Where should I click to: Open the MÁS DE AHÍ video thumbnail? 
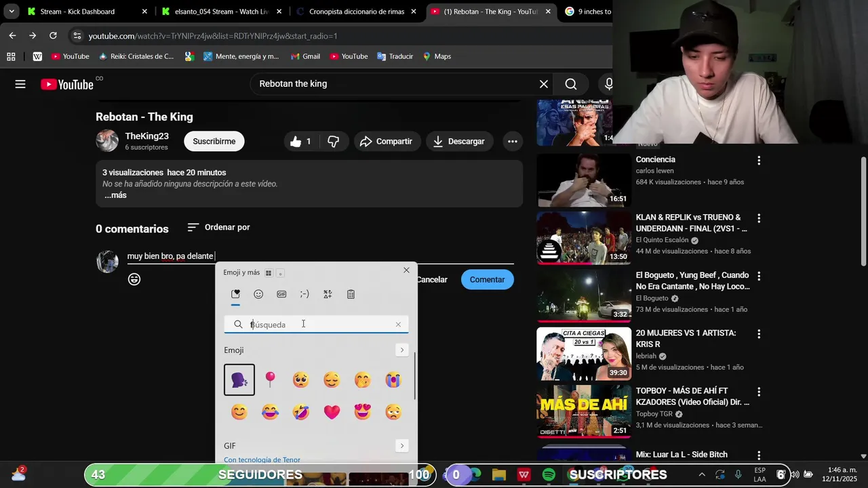click(x=584, y=411)
